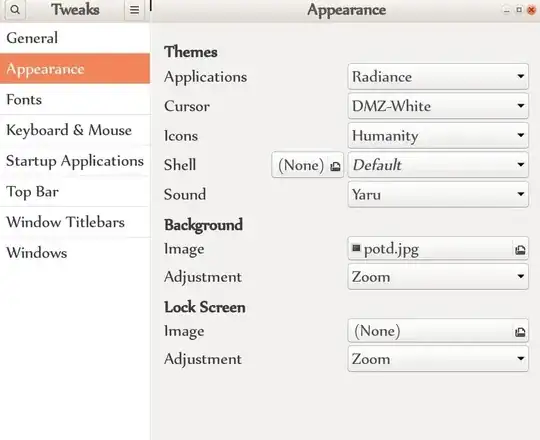Click the search magnifier icon in Tweaks header
The image size is (540, 440).
point(15,10)
